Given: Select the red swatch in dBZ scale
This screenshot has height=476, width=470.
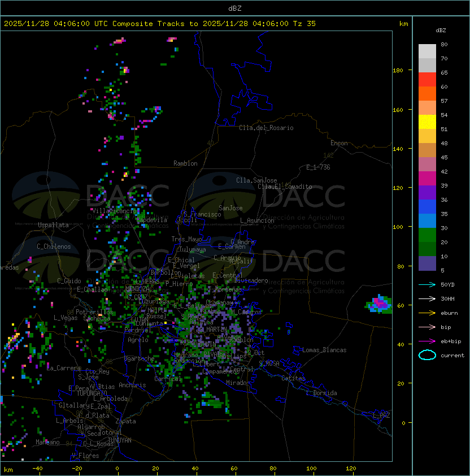Looking at the screenshot, I should point(427,80).
